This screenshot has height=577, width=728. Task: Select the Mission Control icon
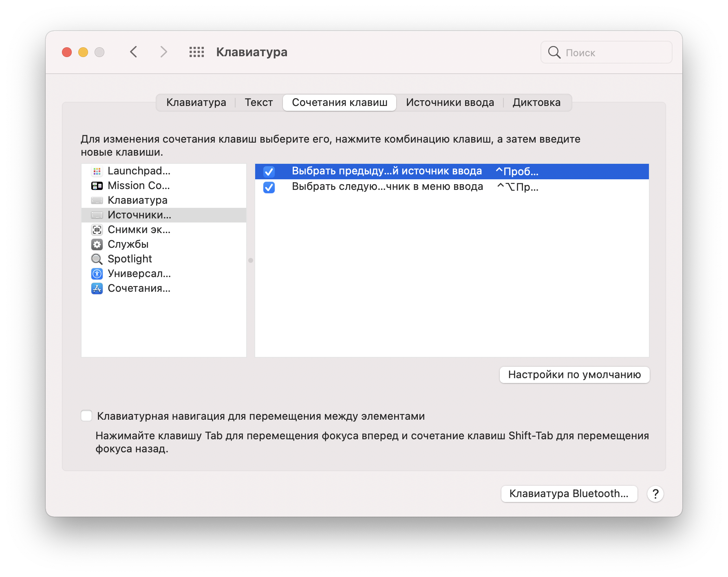point(97,186)
